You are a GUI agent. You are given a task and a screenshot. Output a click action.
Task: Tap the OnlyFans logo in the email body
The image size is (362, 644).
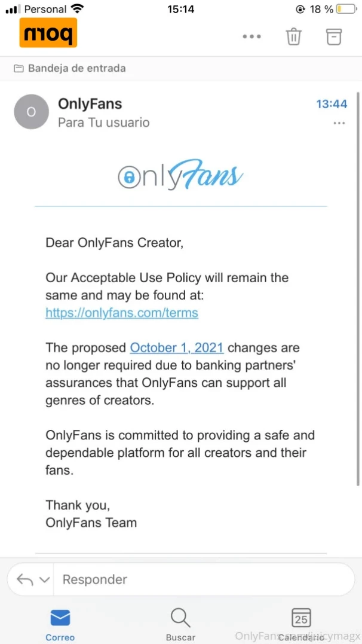coord(180,175)
